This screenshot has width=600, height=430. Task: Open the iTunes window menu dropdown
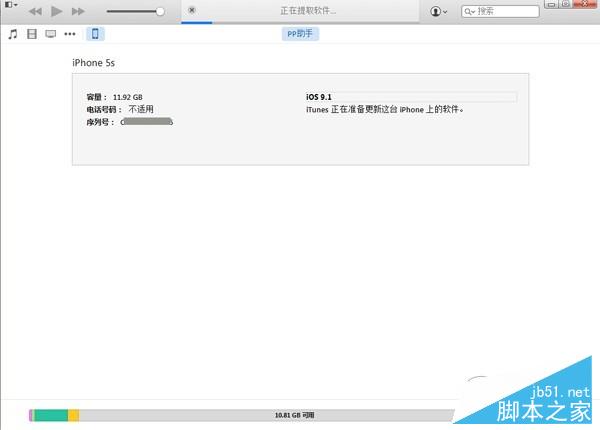pos(11,5)
